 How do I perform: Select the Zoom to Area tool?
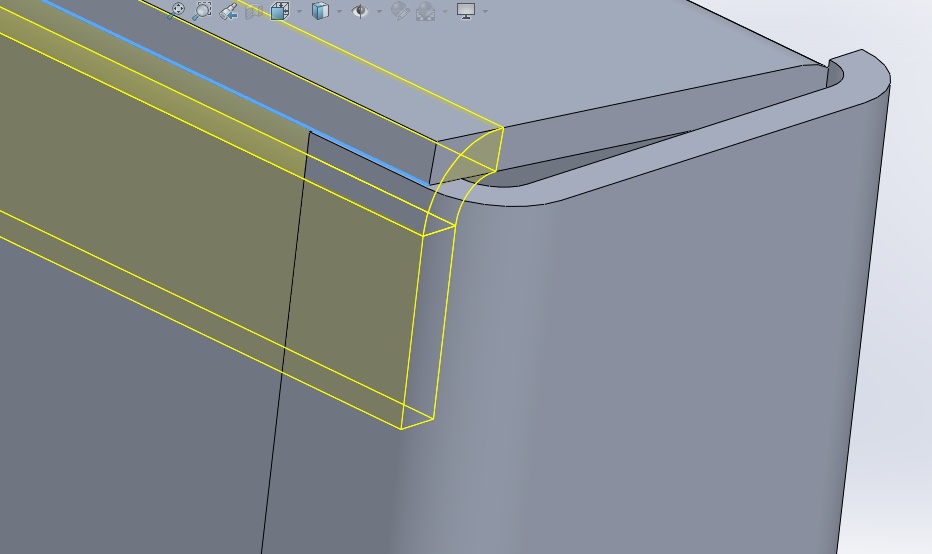tap(202, 10)
